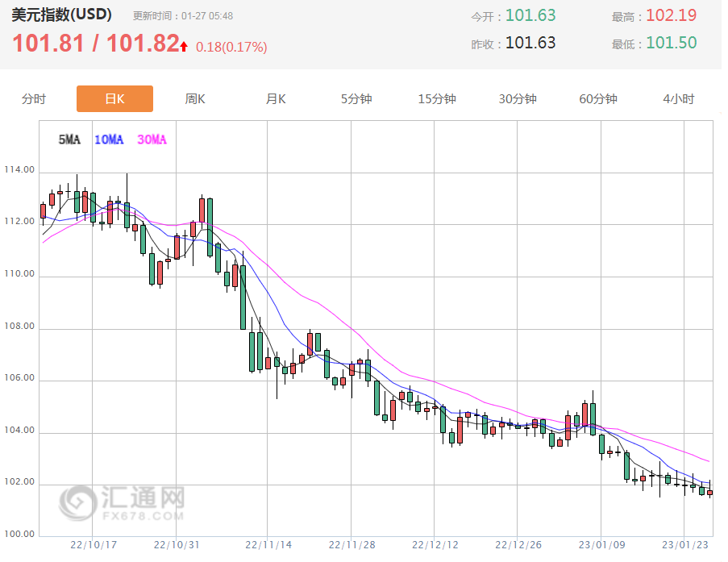
Task: Click the 今开 value 101.63
Action: tap(530, 15)
